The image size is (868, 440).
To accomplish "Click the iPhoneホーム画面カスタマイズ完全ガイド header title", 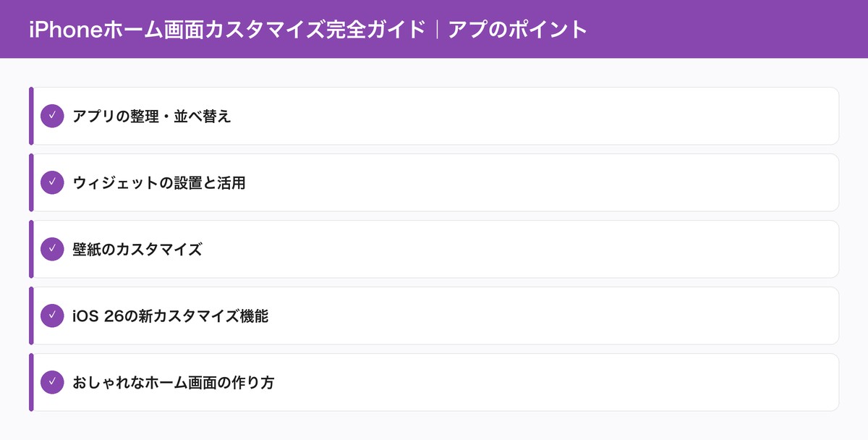I will click(227, 30).
